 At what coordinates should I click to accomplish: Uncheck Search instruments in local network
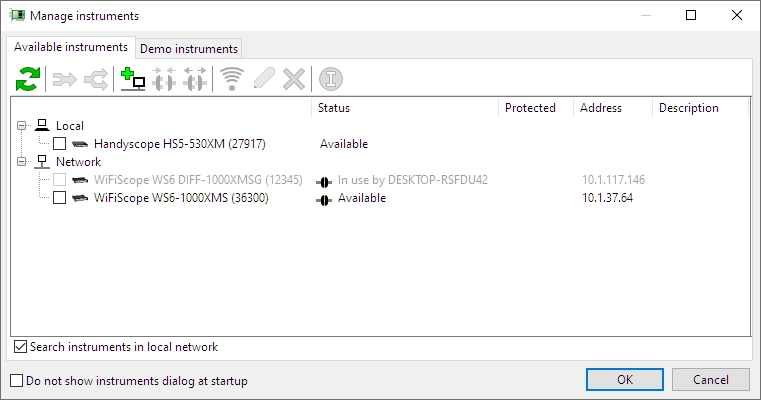click(21, 347)
